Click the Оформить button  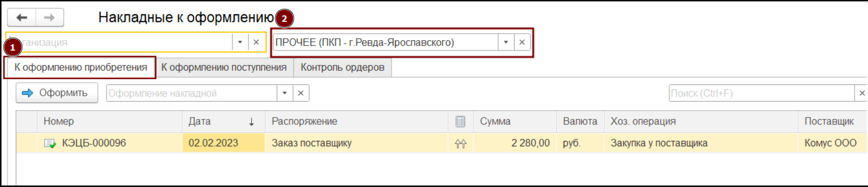pos(57,93)
